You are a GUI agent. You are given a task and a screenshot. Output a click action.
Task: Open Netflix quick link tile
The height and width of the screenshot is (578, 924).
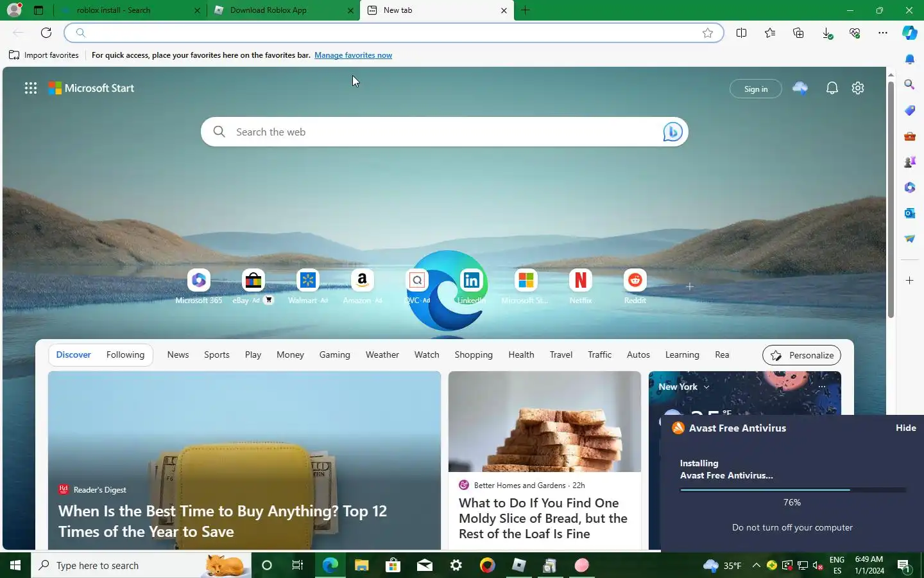tap(580, 286)
